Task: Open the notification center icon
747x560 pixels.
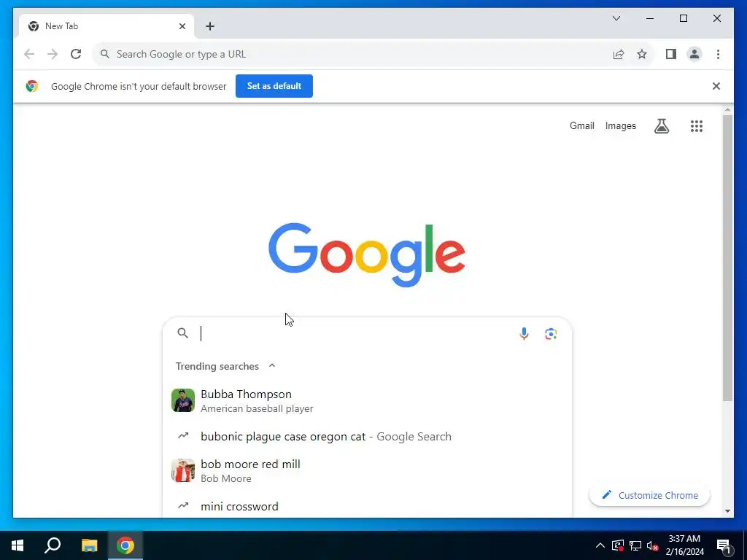Action: point(724,546)
